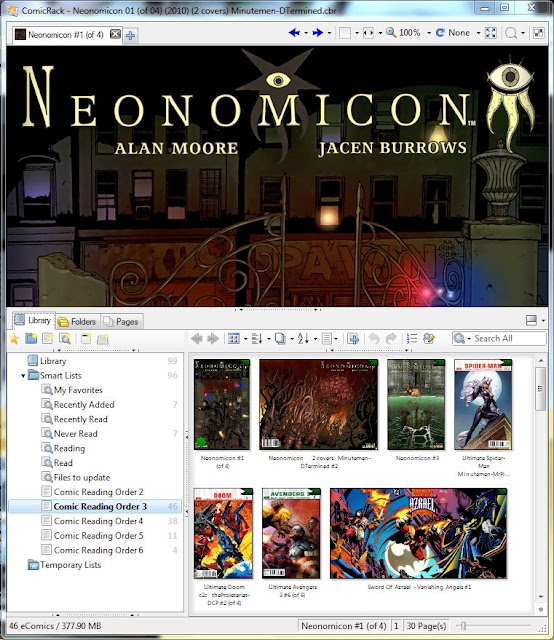Toggle single page layout icon

click(x=345, y=33)
